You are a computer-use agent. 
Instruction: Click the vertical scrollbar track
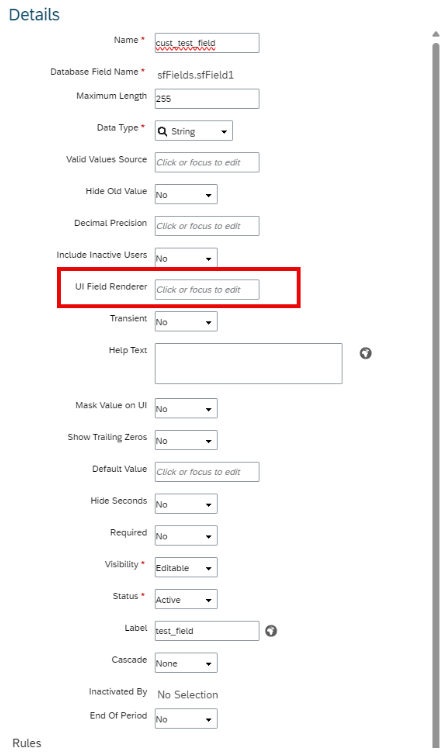point(435,393)
